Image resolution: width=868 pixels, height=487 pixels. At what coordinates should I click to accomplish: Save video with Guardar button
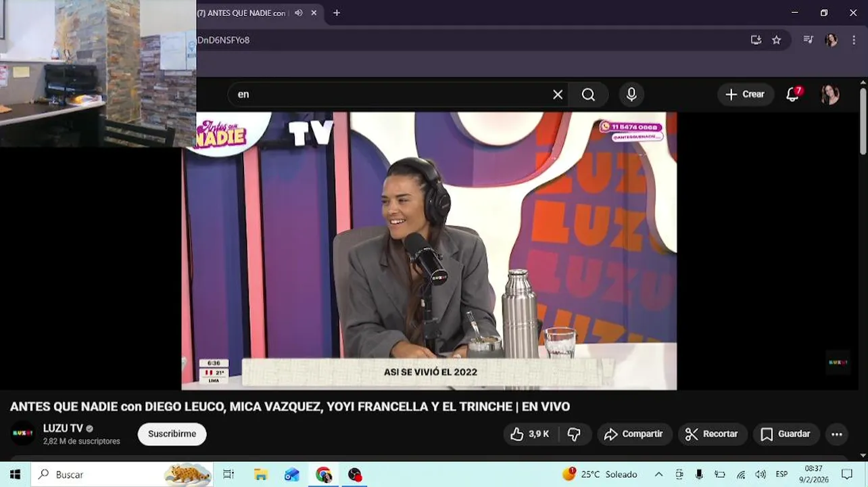(x=786, y=434)
